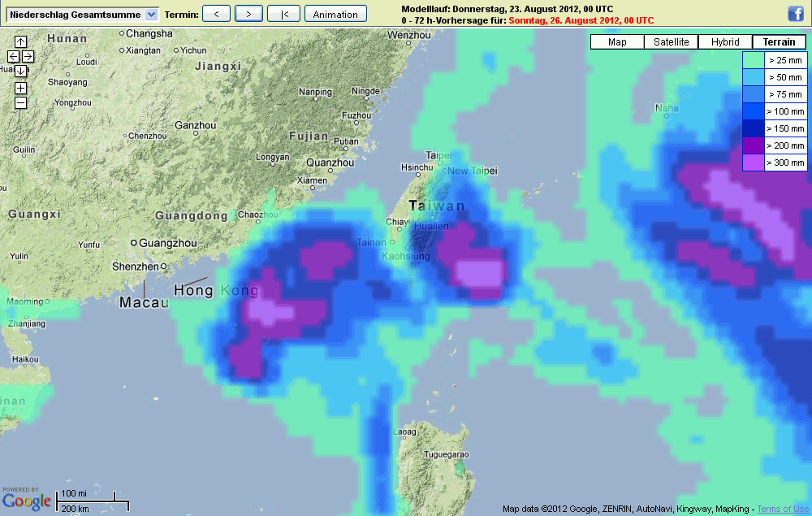Screen dimensions: 812x516
Task: Click the Tuguegarao city label
Action: (447, 455)
